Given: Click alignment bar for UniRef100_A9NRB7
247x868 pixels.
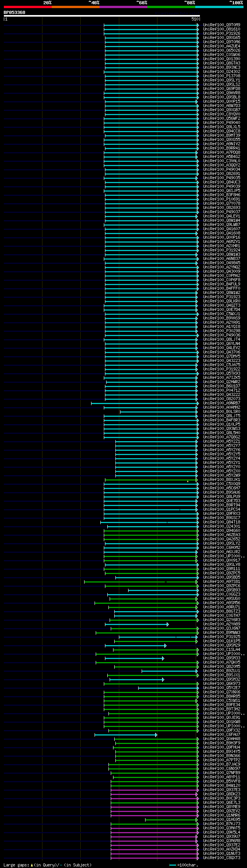Looking at the screenshot, I should click(145, 403).
